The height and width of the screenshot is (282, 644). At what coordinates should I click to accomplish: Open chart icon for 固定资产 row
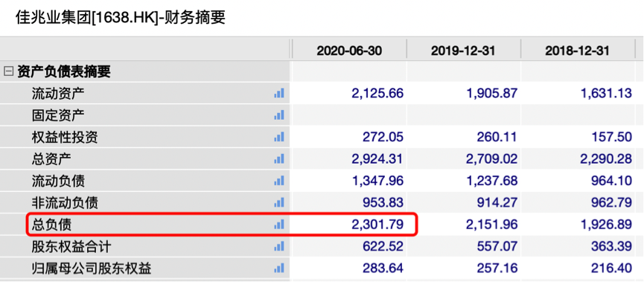coord(279,115)
